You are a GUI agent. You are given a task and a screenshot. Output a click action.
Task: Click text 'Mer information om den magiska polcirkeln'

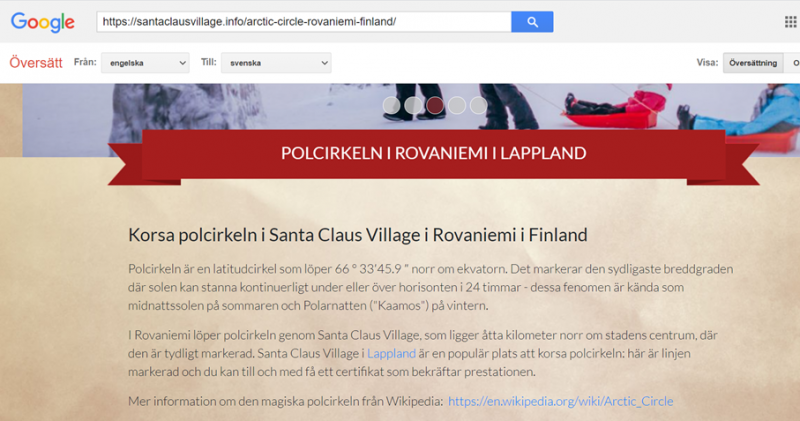pos(285,401)
